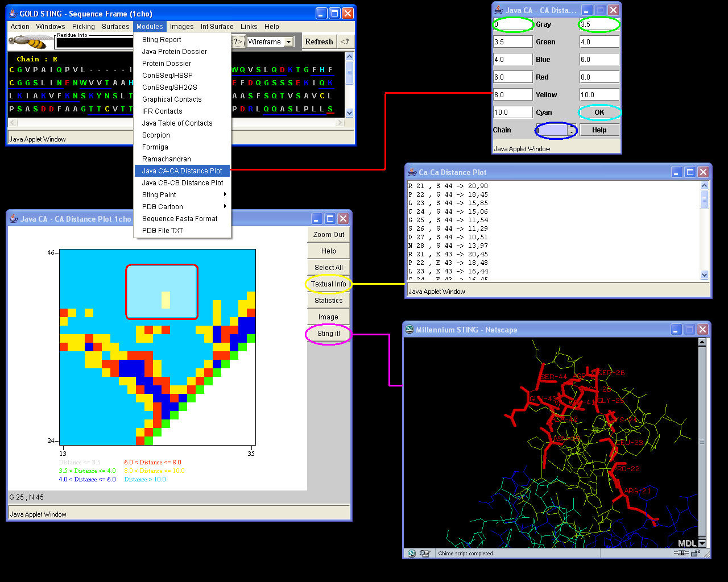Viewport: 728px width, 582px height.
Task: Open the Links menu
Action: click(249, 26)
